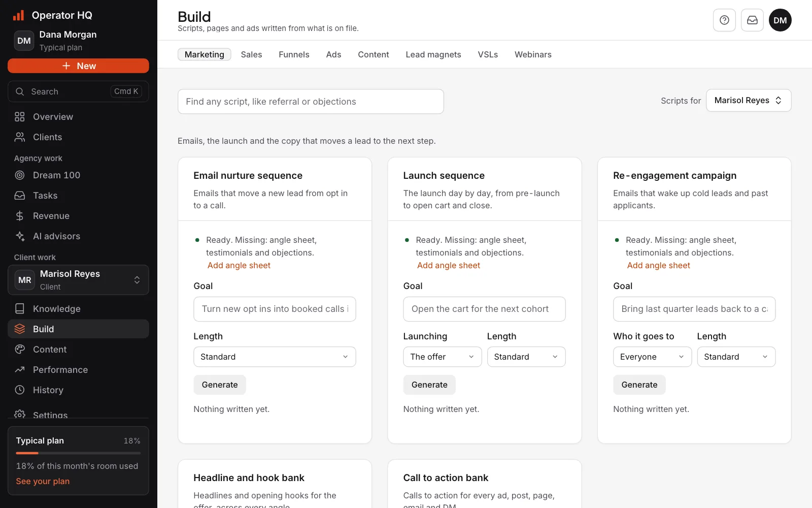Click the Tasks tray icon
The image size is (812, 508).
click(20, 196)
